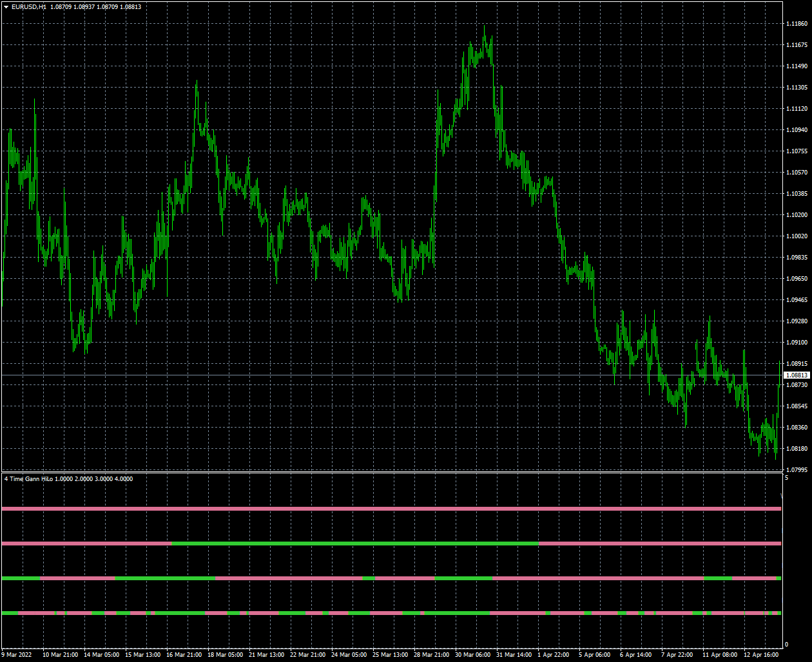
Task: Click price level 1.10200 on the scale
Action: (797, 215)
